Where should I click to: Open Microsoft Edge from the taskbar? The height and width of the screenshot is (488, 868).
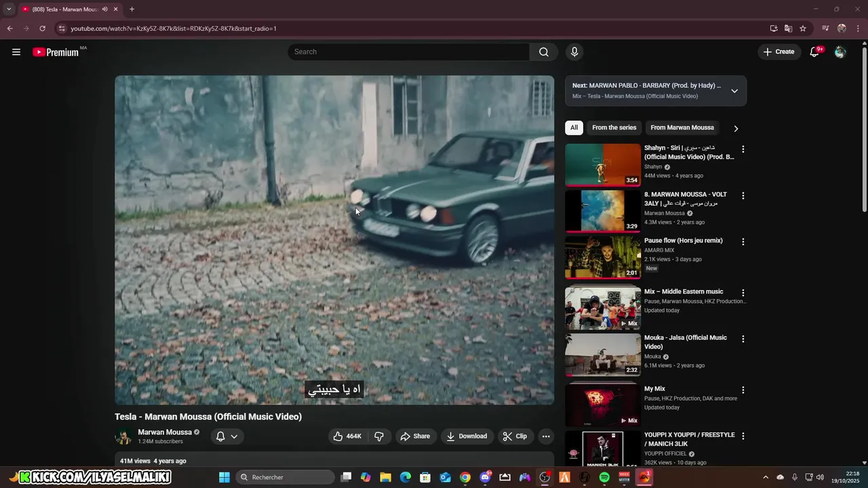click(x=405, y=477)
